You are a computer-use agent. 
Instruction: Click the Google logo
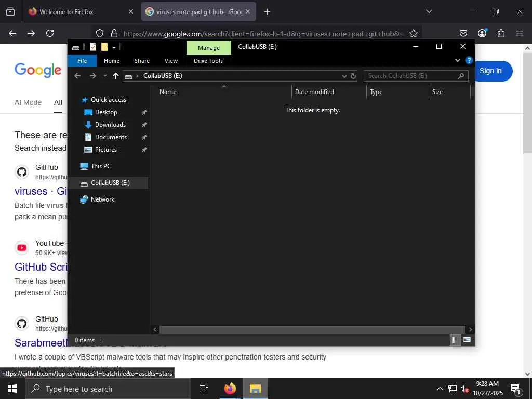38,70
